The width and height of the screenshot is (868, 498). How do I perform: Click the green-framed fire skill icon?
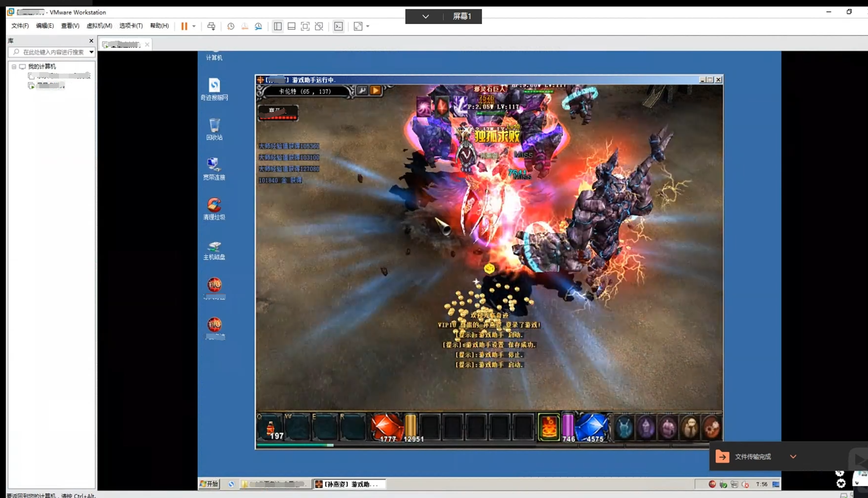click(549, 427)
